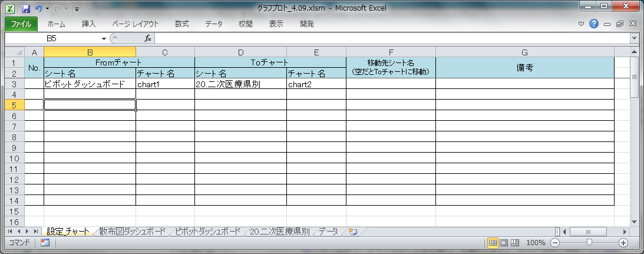Select all cells with the corner button
This screenshot has height=254, width=644.
pyautogui.click(x=15, y=52)
